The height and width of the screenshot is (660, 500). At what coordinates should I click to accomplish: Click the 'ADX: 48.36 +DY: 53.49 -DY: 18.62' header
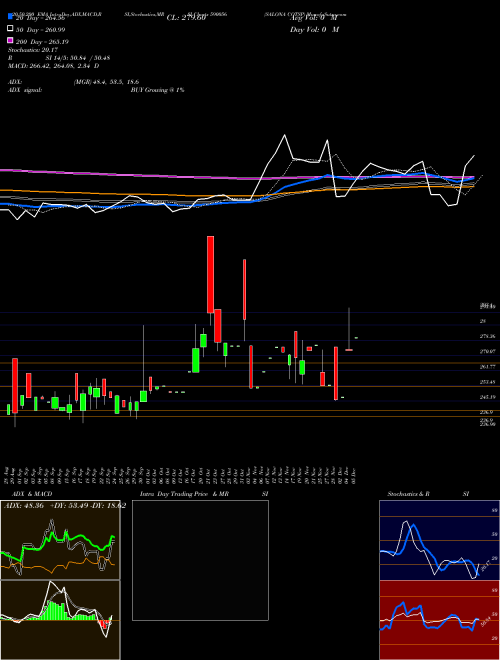tap(65, 506)
